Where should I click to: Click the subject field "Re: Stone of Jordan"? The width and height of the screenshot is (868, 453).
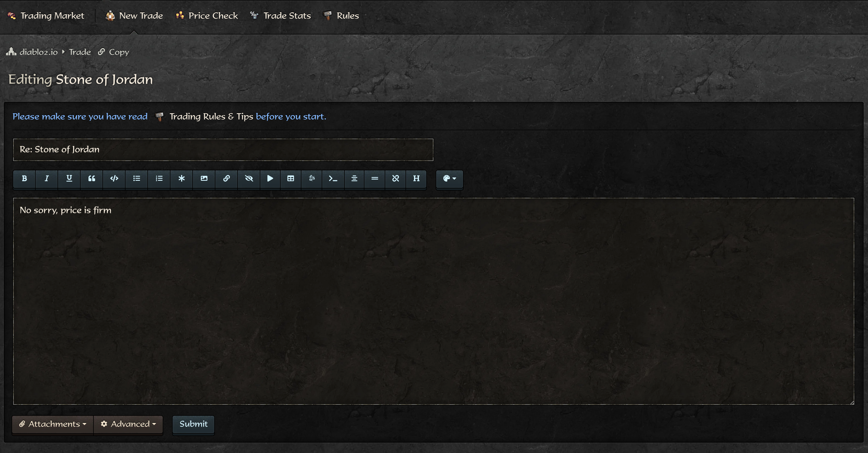[x=223, y=150]
